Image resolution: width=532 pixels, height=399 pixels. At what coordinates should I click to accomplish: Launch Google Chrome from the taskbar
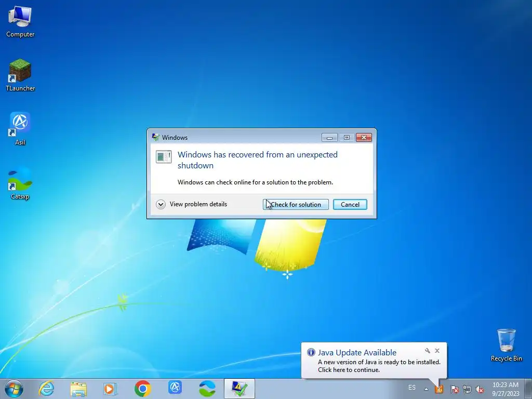click(x=142, y=389)
